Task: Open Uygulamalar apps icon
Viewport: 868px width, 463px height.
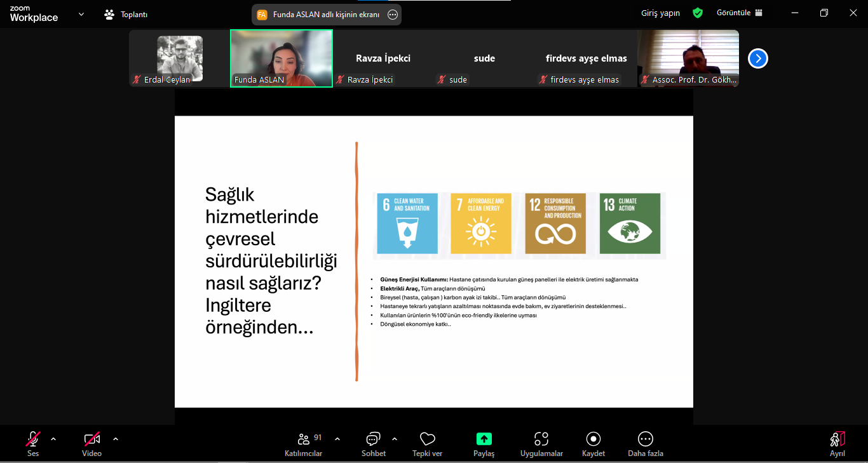Action: 541,439
